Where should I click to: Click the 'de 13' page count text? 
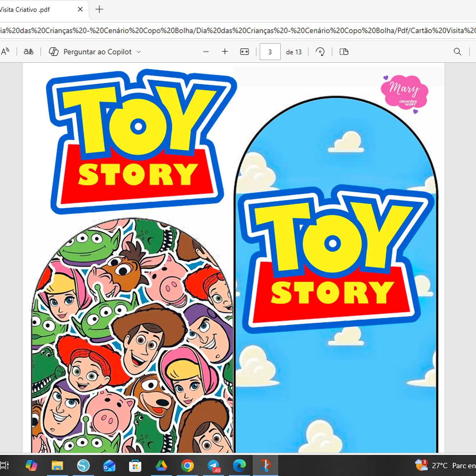point(294,52)
